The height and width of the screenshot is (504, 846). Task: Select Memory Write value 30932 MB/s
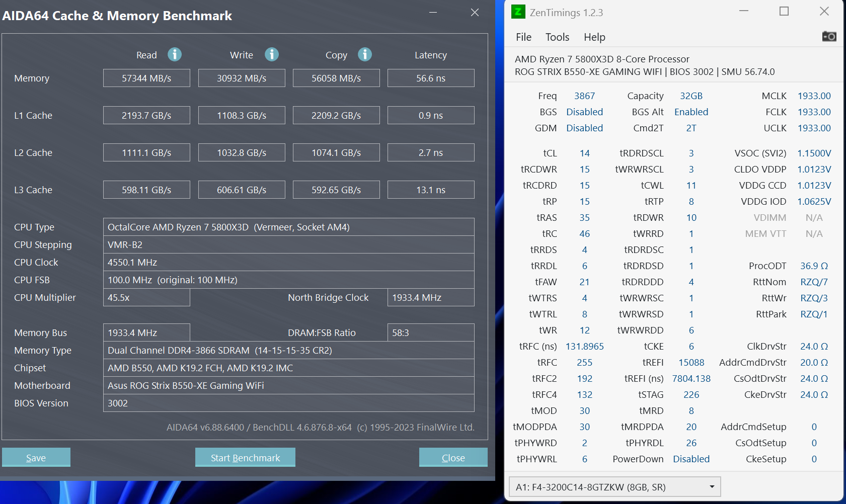(x=242, y=78)
